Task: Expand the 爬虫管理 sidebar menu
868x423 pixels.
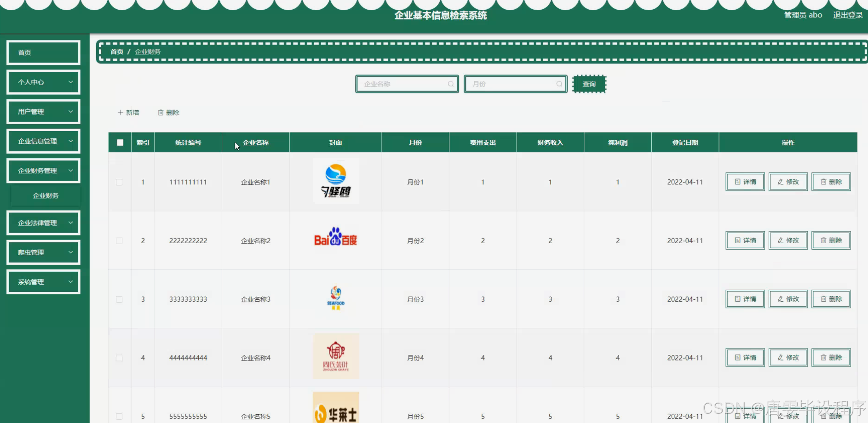Action: pos(43,252)
